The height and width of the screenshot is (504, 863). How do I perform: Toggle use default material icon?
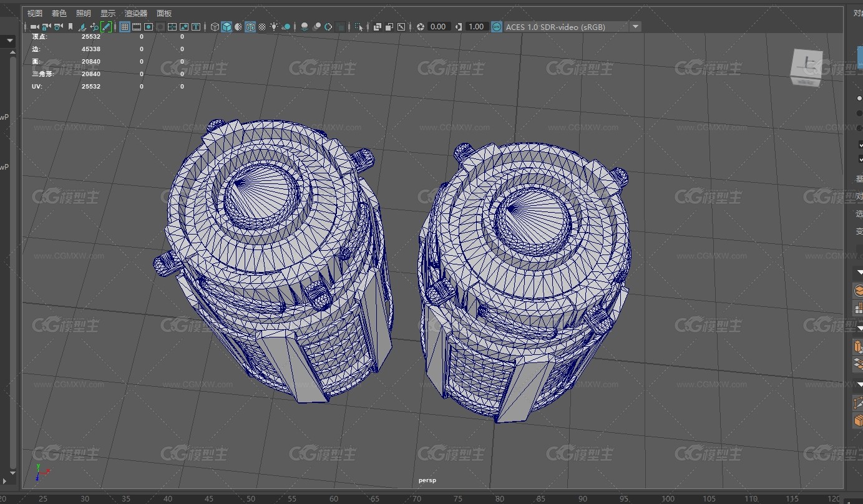pyautogui.click(x=238, y=27)
